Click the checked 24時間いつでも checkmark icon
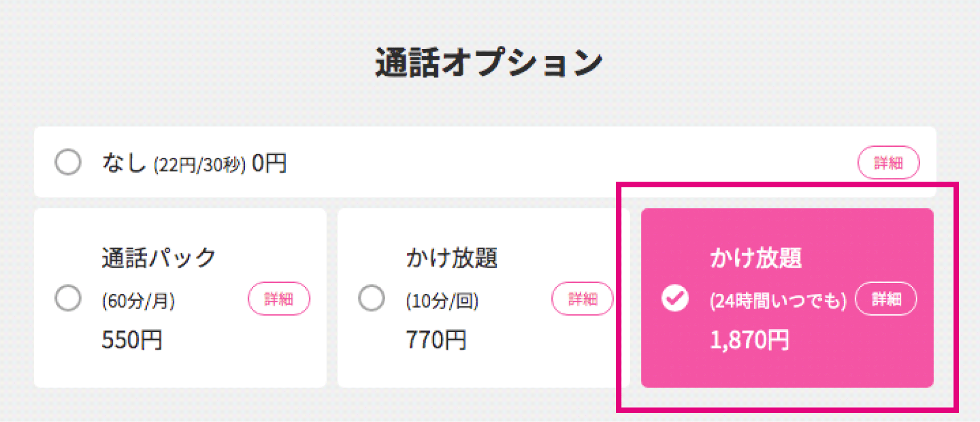Viewport: 980px width, 422px height. [x=675, y=298]
